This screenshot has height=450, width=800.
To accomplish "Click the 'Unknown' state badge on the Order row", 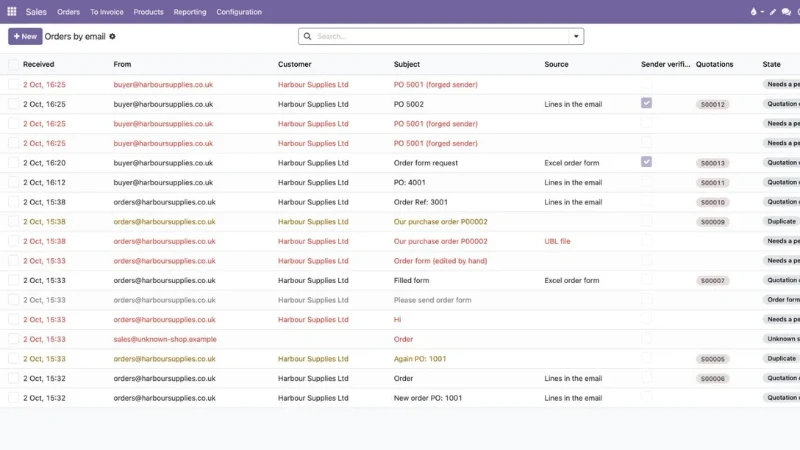I will [781, 339].
